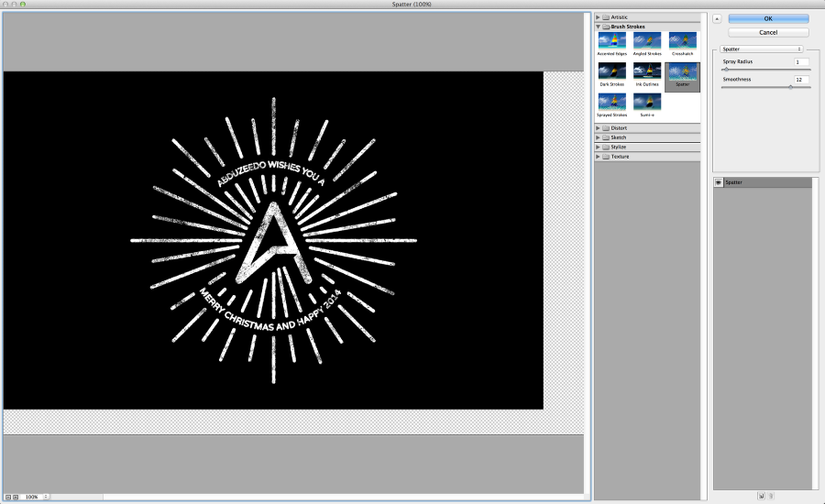
Task: Click the Smoothness value field
Action: 801,80
